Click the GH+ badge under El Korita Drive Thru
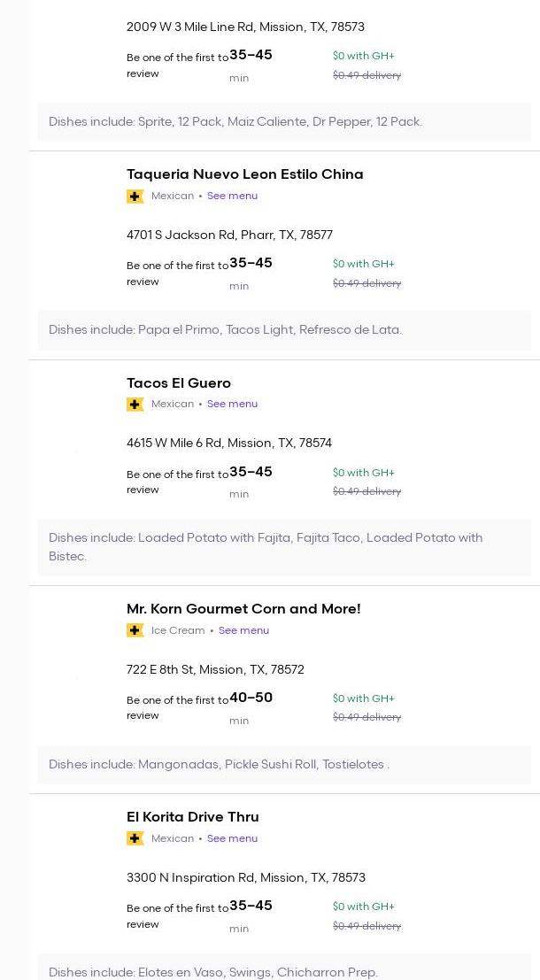The image size is (540, 980). (135, 838)
